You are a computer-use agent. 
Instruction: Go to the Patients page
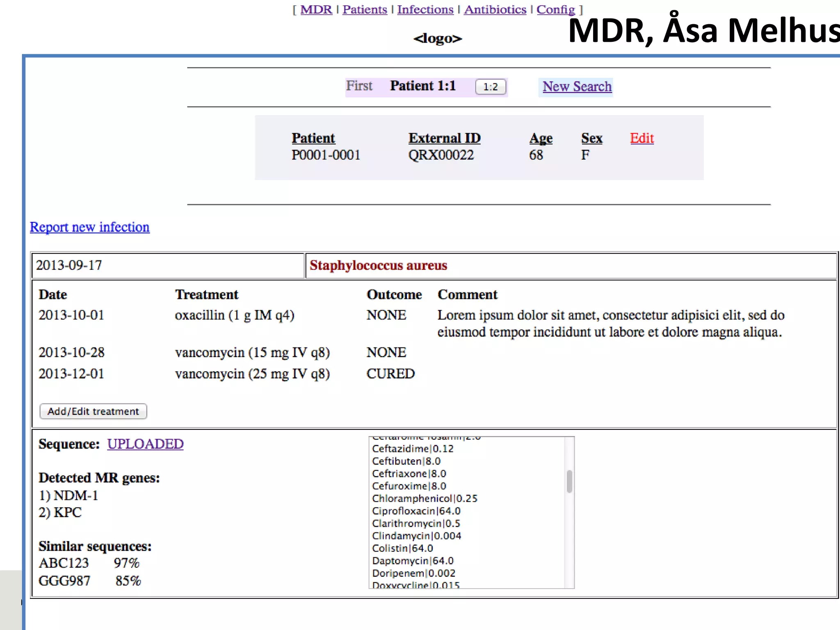tap(365, 9)
